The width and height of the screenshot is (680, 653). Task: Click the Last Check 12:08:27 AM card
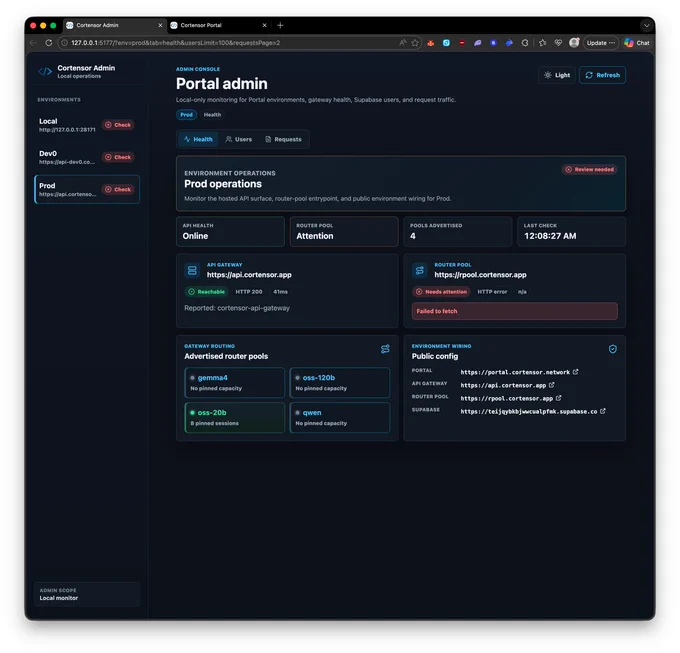coord(571,232)
